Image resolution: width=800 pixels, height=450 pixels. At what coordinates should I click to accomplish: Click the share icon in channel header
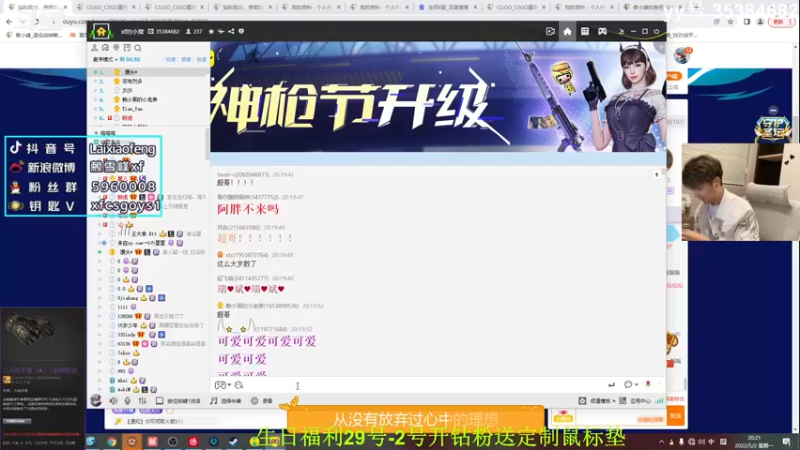(231, 32)
